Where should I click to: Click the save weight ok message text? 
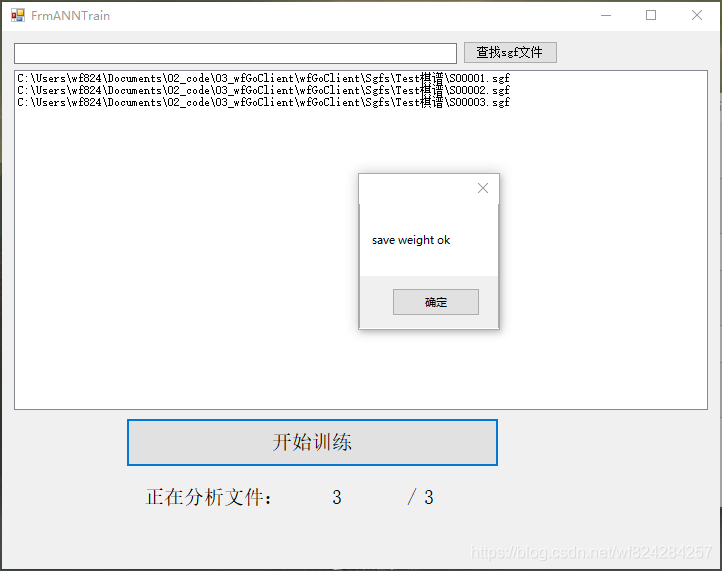click(411, 240)
